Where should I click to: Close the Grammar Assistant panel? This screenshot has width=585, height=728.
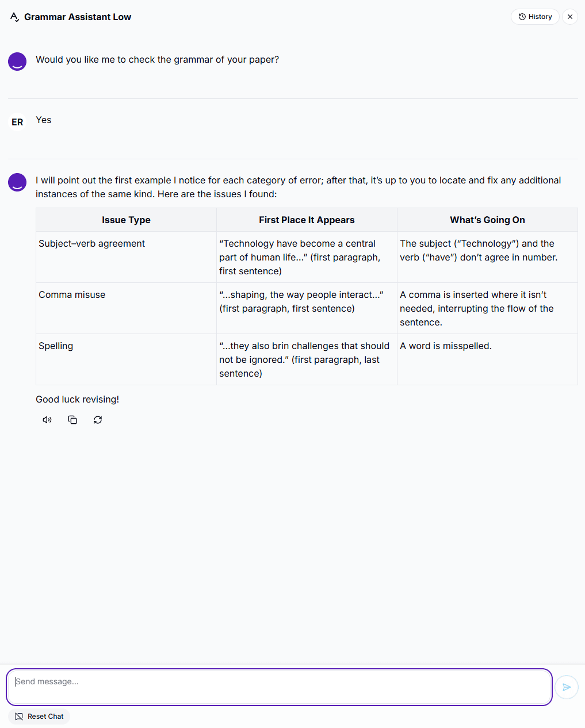(x=570, y=17)
